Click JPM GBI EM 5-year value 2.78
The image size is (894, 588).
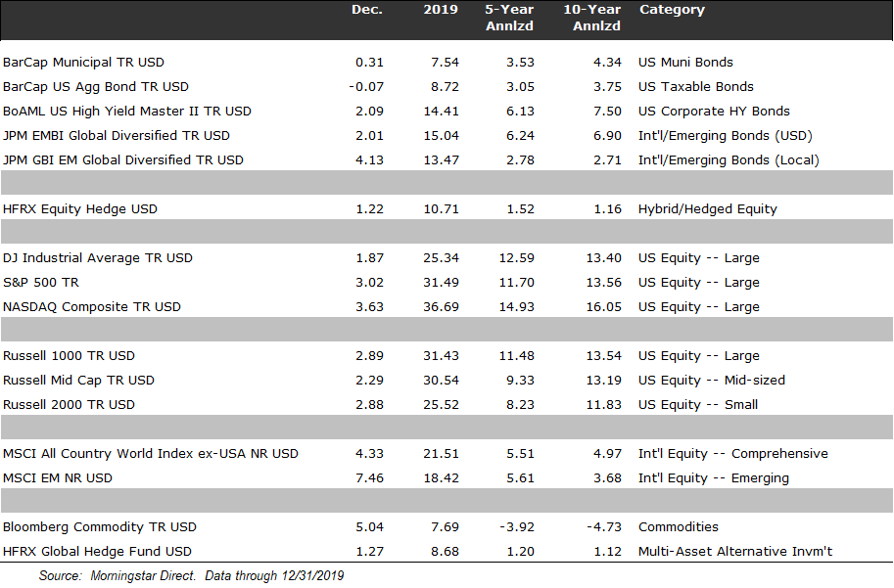pyautogui.click(x=520, y=160)
